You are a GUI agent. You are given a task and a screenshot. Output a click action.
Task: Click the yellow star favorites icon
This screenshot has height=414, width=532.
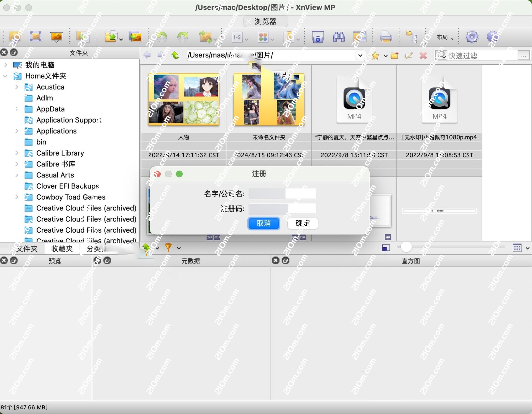coord(375,56)
